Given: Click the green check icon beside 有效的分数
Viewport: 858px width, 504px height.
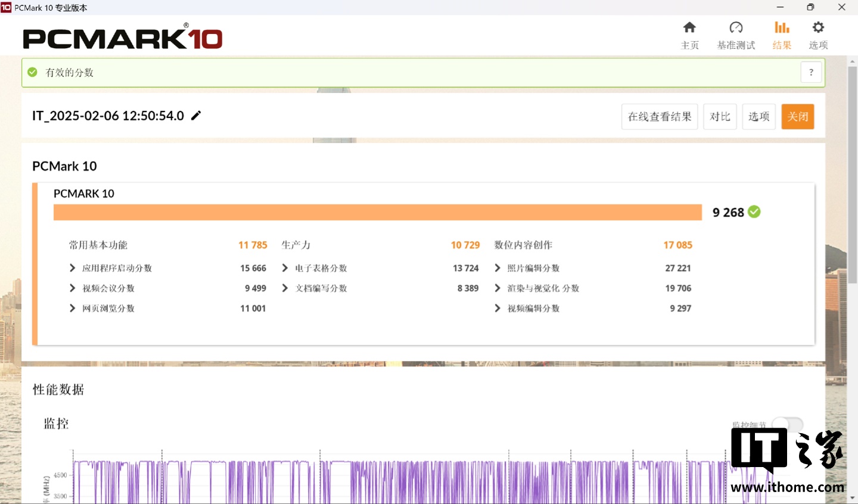Looking at the screenshot, I should coord(33,72).
